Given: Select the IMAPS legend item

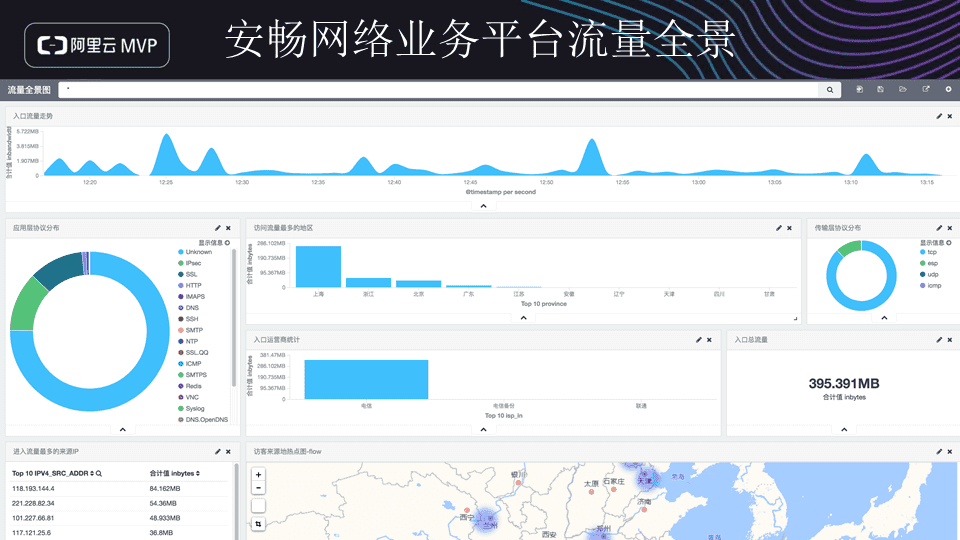Looking at the screenshot, I should 191,296.
